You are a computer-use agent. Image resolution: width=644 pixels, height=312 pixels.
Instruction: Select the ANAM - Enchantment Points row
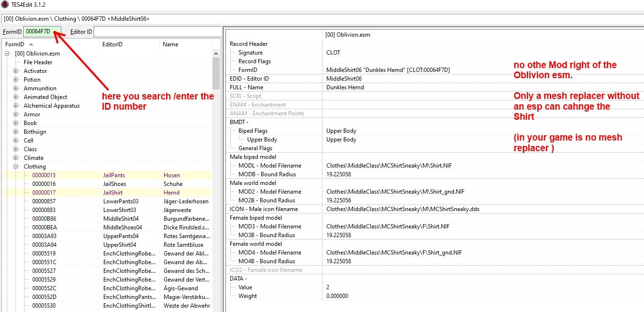[434, 113]
